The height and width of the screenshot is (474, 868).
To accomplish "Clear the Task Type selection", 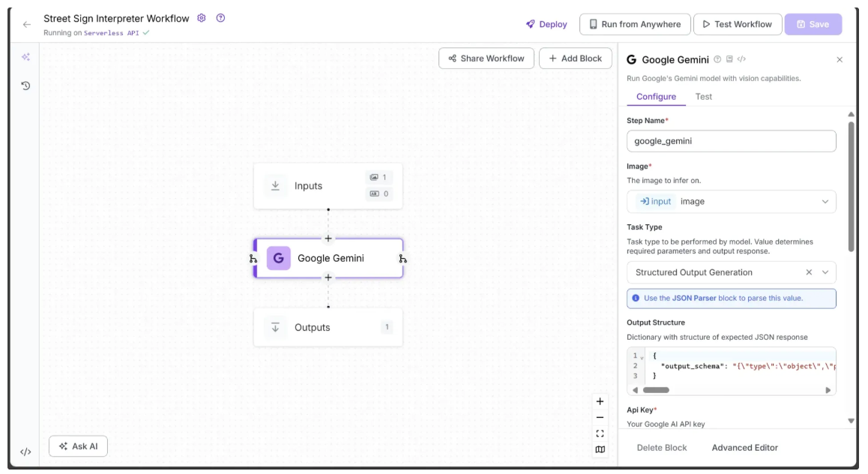I will click(x=809, y=272).
